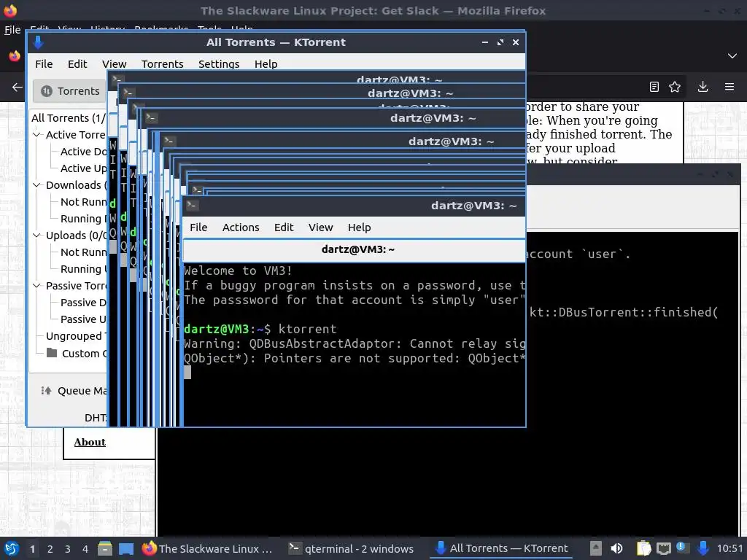Open Firefox hamburger application menu
Image resolution: width=747 pixels, height=560 pixels.
729,87
